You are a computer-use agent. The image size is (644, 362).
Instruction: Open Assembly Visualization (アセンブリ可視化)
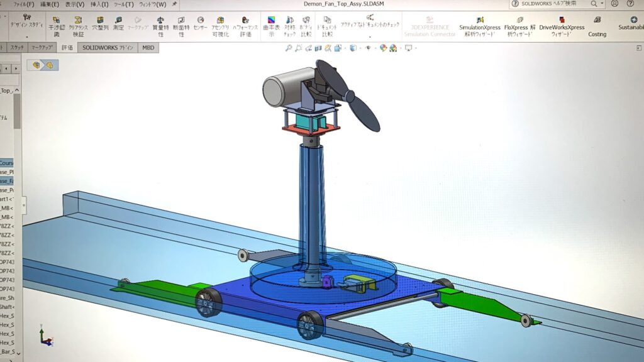point(220,26)
